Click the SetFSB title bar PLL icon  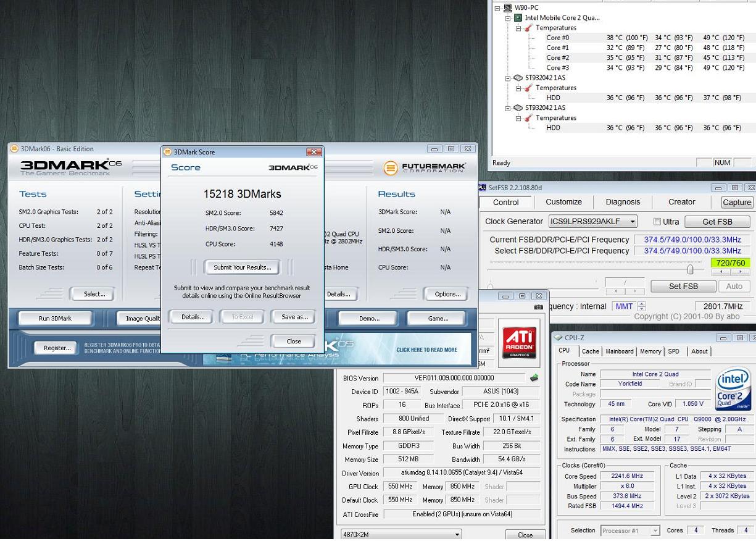click(483, 188)
